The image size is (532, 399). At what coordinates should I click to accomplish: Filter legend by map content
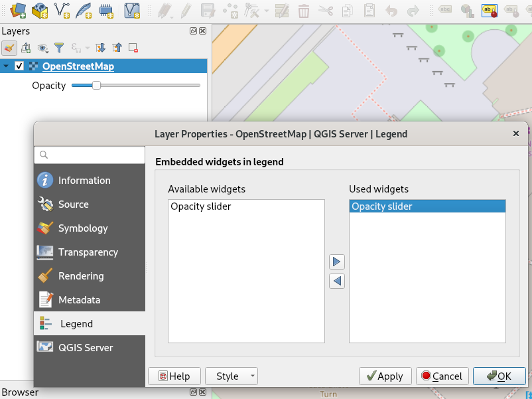(59, 48)
